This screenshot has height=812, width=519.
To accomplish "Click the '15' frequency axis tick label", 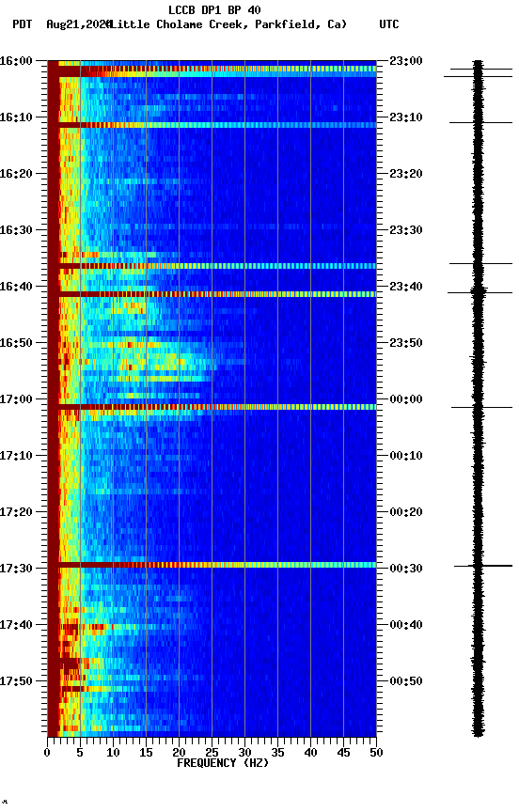I will click(x=146, y=753).
